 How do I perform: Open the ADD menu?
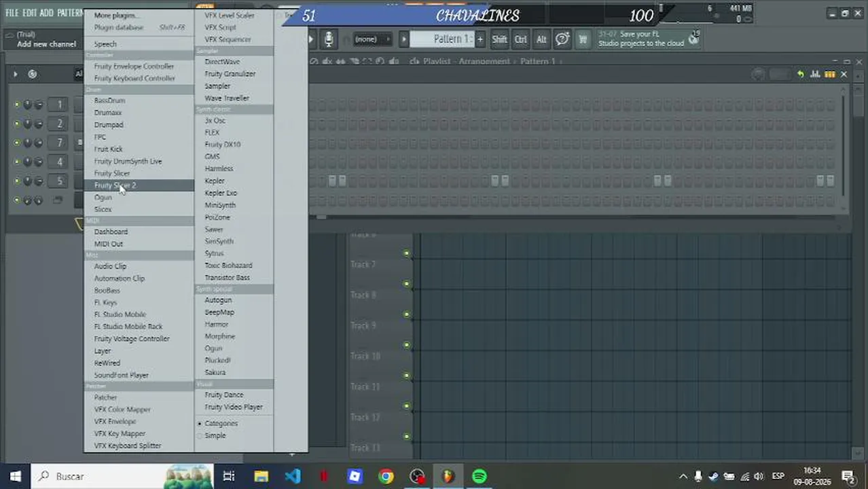tap(46, 13)
